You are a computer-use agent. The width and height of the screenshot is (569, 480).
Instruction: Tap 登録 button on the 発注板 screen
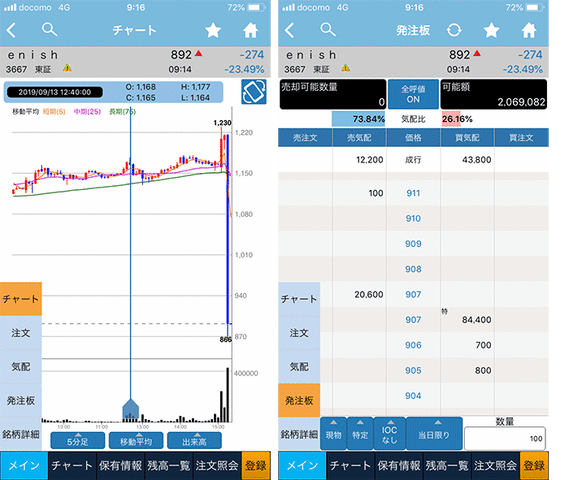535,465
